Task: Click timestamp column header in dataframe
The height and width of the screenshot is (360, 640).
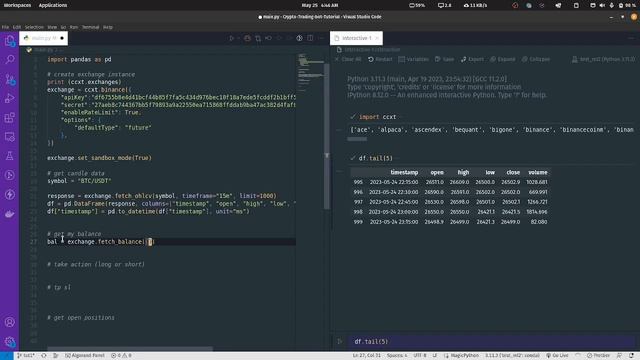Action: (404, 172)
